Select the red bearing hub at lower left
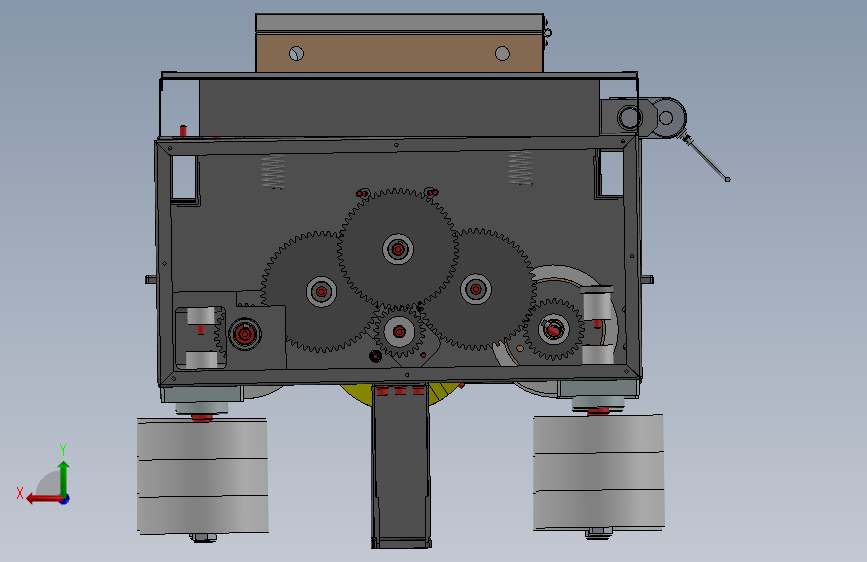 tap(244, 334)
